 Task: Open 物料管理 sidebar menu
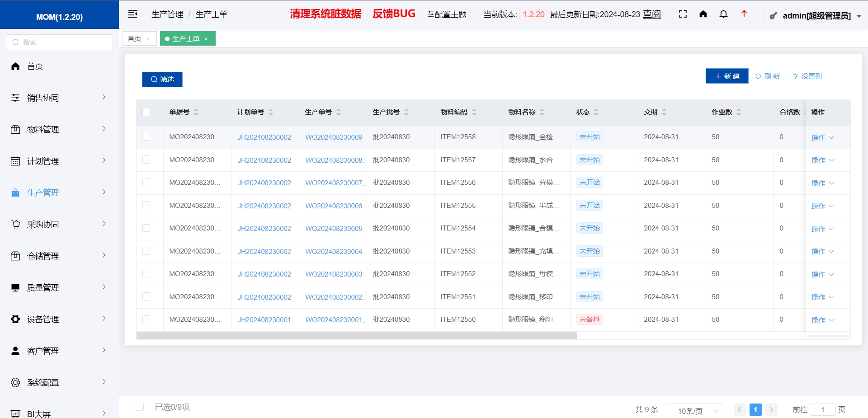tap(59, 130)
